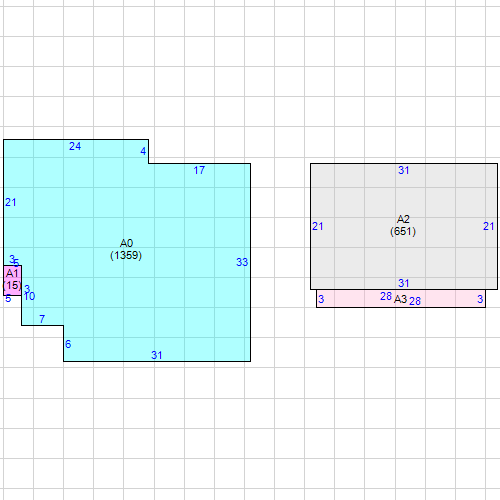
Task: Click dimension 33 on A0 right edge
Action: click(x=242, y=262)
